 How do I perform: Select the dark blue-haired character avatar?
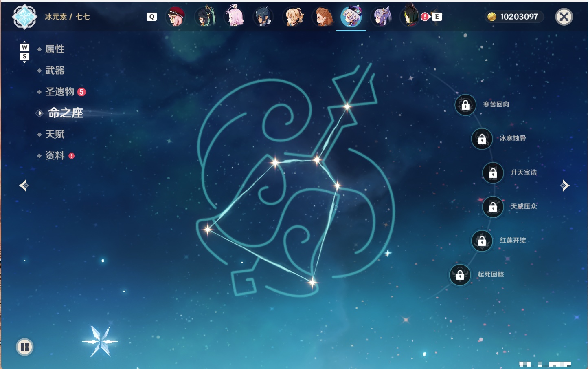coord(263,17)
